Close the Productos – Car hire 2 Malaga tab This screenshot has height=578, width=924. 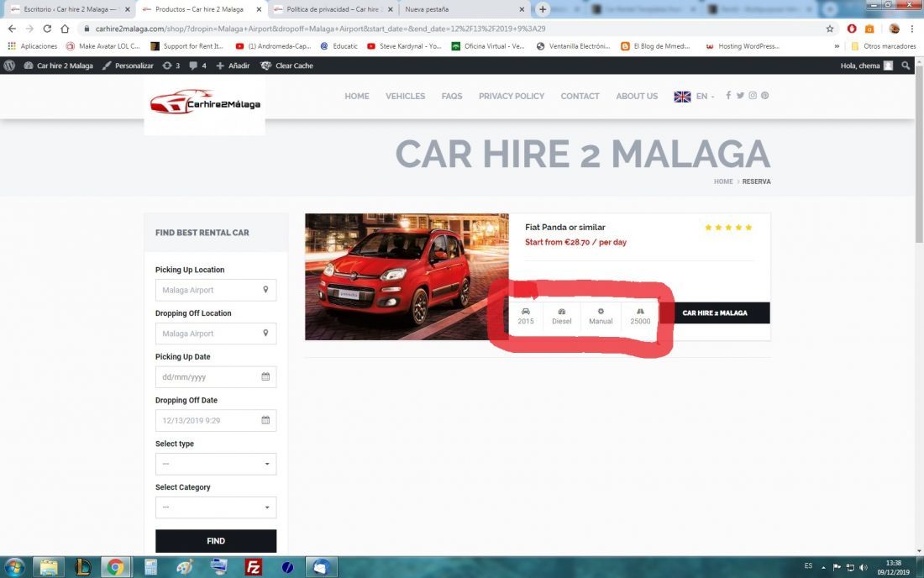click(259, 9)
